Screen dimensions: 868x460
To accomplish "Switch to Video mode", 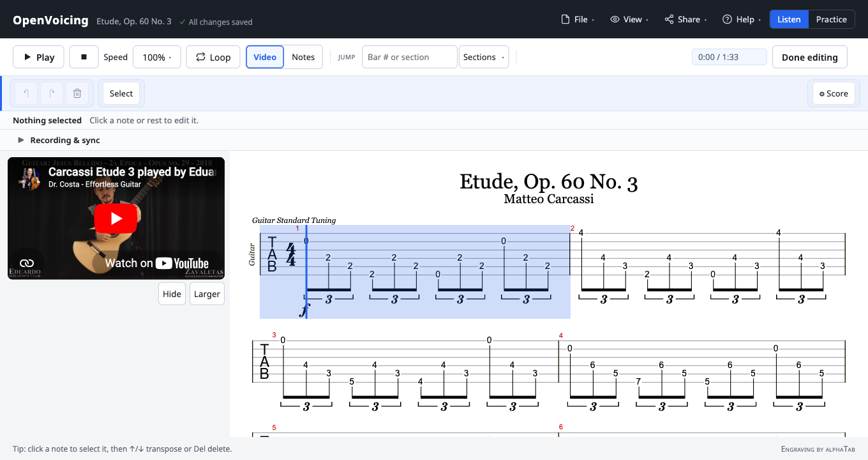I will pos(265,57).
